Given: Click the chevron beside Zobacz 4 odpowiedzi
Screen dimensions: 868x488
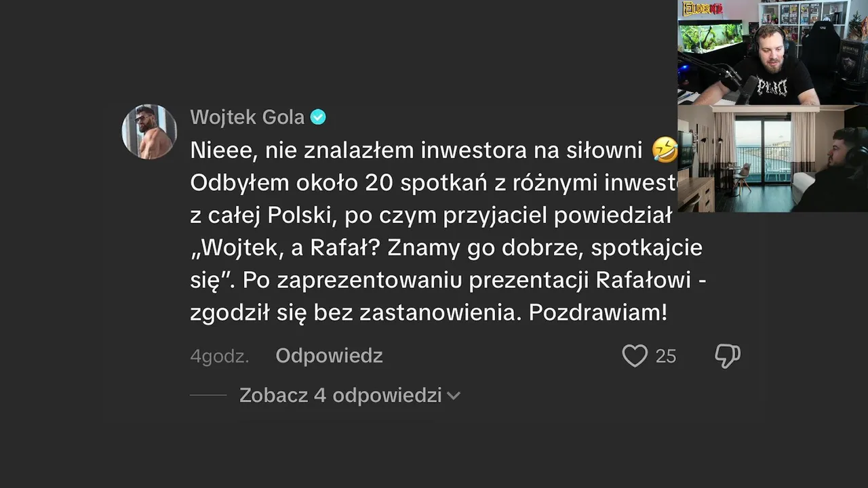Looking at the screenshot, I should (454, 396).
